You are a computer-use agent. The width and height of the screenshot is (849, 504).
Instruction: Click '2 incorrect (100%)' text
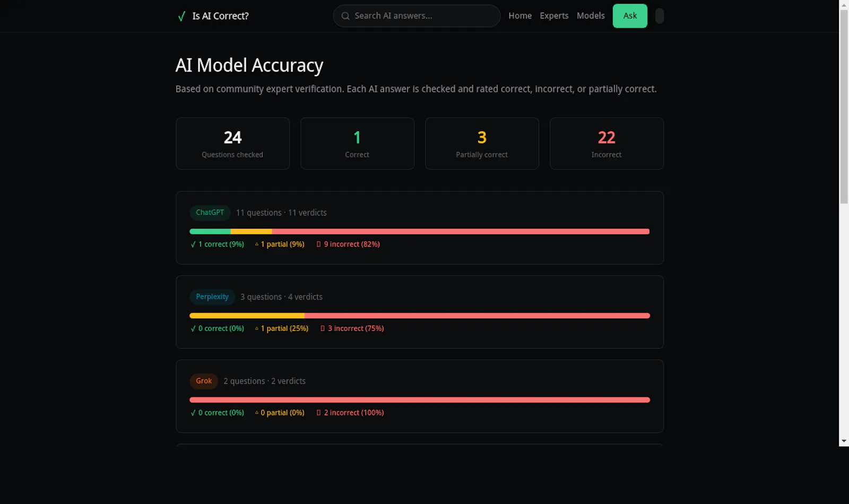(x=354, y=413)
